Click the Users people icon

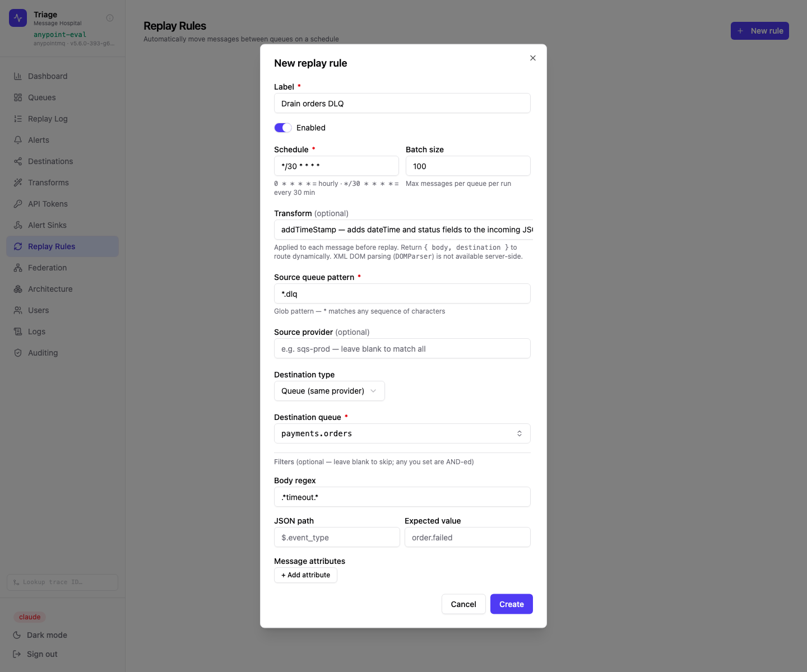coord(18,310)
